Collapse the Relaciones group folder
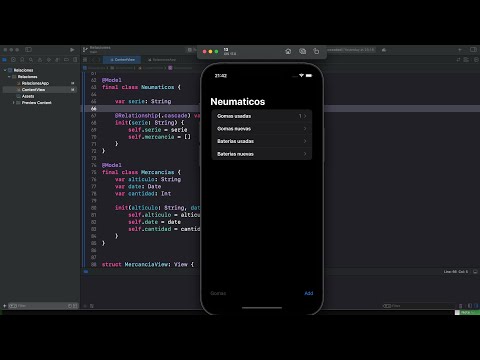Viewport: 480px width, 360px height. 9,77
